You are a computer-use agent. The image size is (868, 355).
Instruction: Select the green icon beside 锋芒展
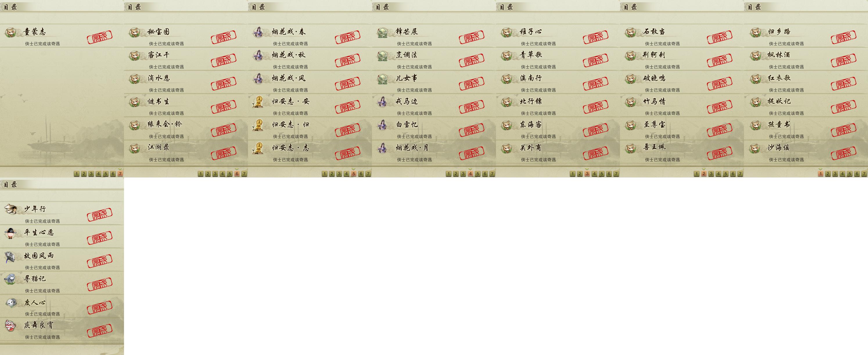tap(382, 32)
